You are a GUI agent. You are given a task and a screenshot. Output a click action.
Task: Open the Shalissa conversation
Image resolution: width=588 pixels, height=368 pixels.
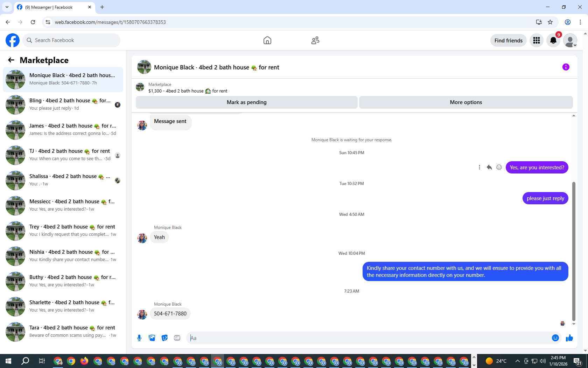(x=63, y=180)
